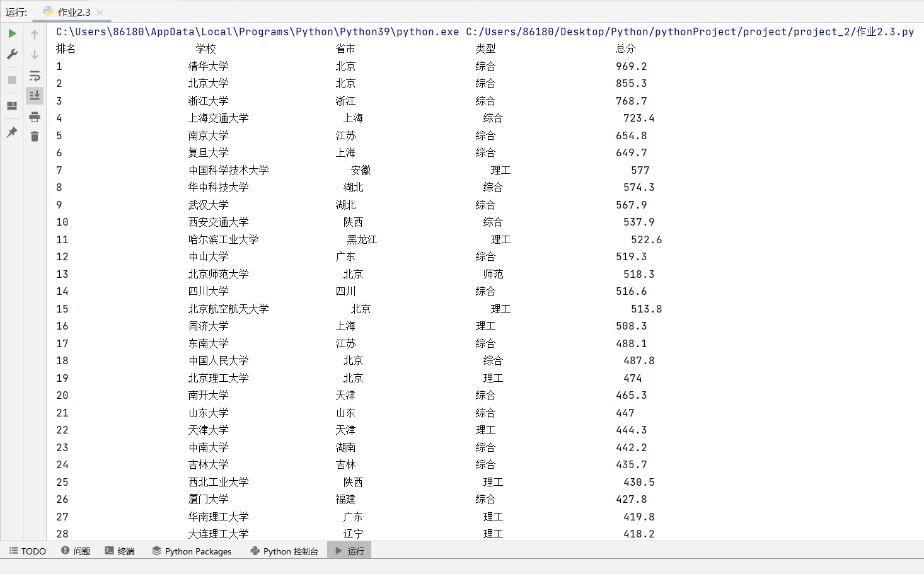Click the python.exe interpreter path in output
The image size is (924, 574).
tap(258, 32)
